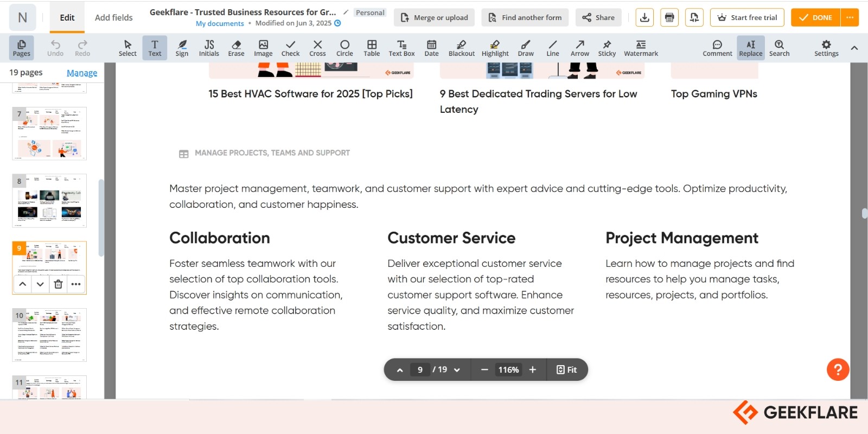Open DONE more options menu

pyautogui.click(x=850, y=17)
